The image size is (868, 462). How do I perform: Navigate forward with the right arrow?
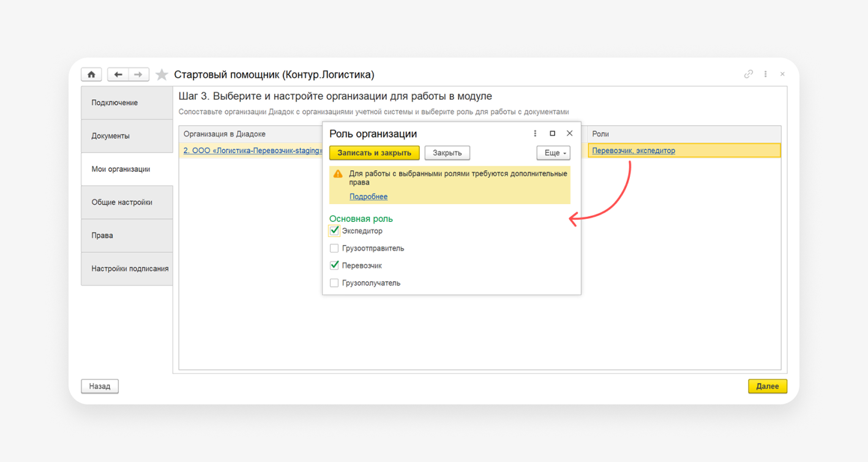[139, 75]
